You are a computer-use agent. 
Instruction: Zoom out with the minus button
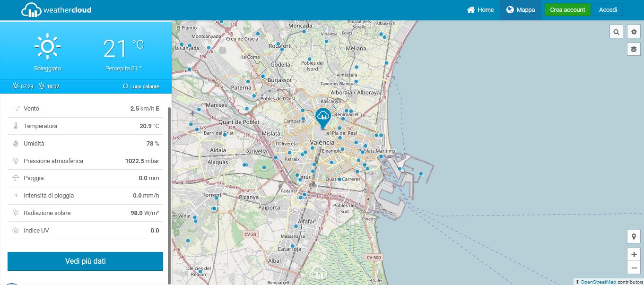634,268
